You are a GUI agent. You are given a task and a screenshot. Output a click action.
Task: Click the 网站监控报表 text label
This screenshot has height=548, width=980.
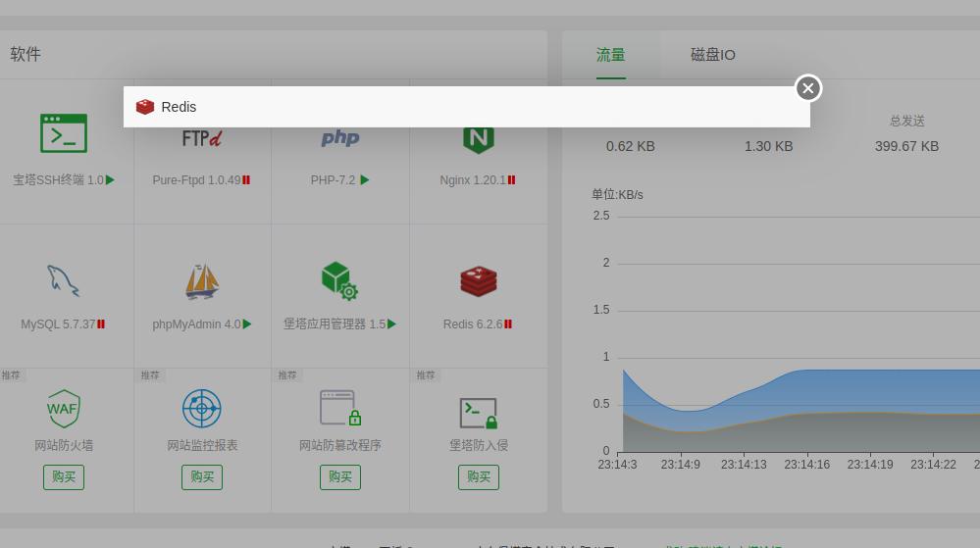tap(202, 445)
